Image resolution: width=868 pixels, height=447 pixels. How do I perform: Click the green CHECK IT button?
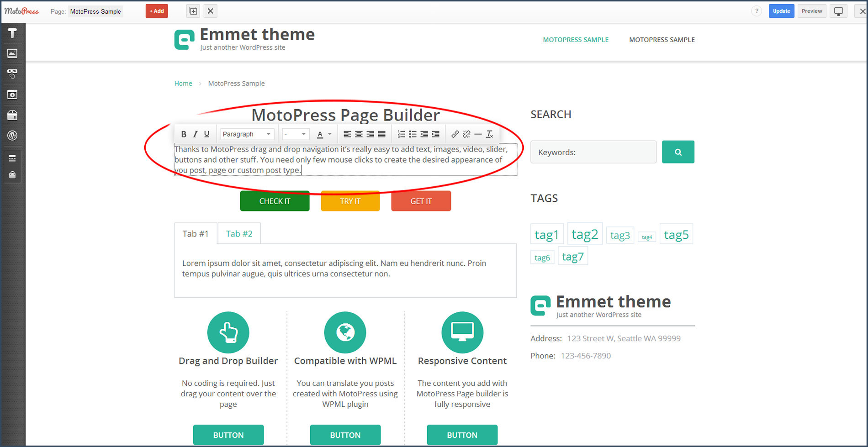(275, 201)
